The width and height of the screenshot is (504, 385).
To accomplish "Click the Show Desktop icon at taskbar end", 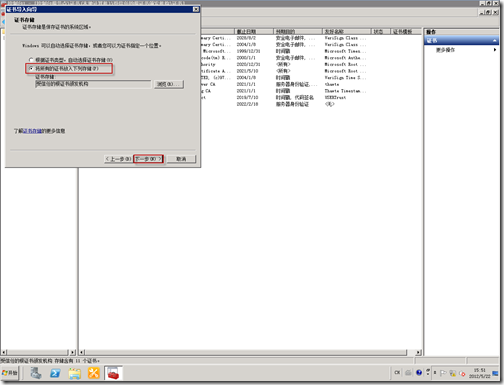I will pyautogui.click(x=496, y=373).
